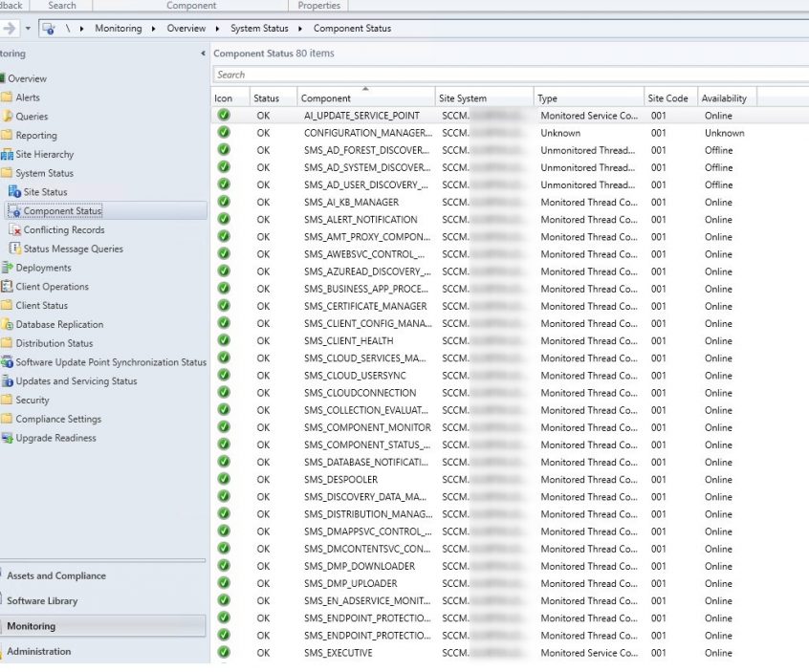
Task: Open the Monitoring Overview node
Action: tap(26, 77)
